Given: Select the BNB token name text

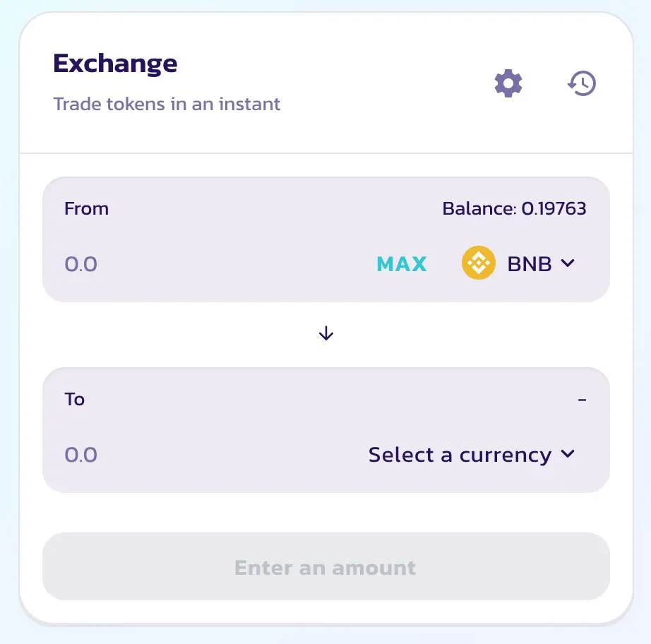Looking at the screenshot, I should pos(530,263).
